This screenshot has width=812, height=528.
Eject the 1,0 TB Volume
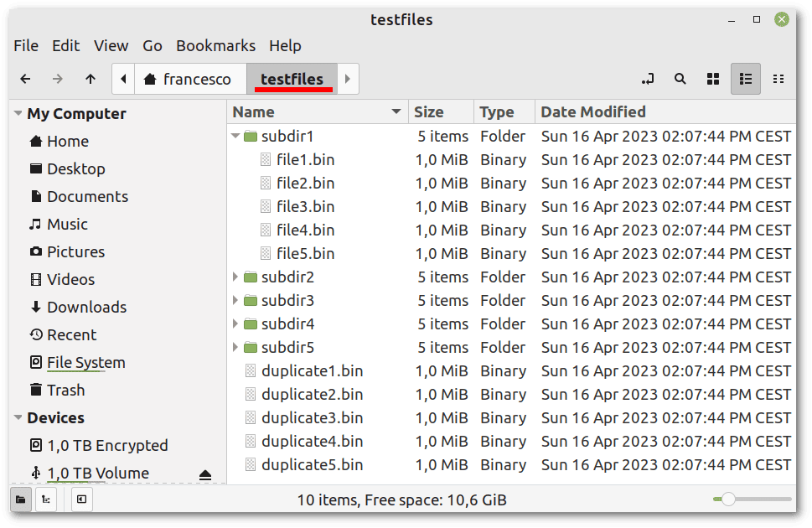click(x=205, y=474)
